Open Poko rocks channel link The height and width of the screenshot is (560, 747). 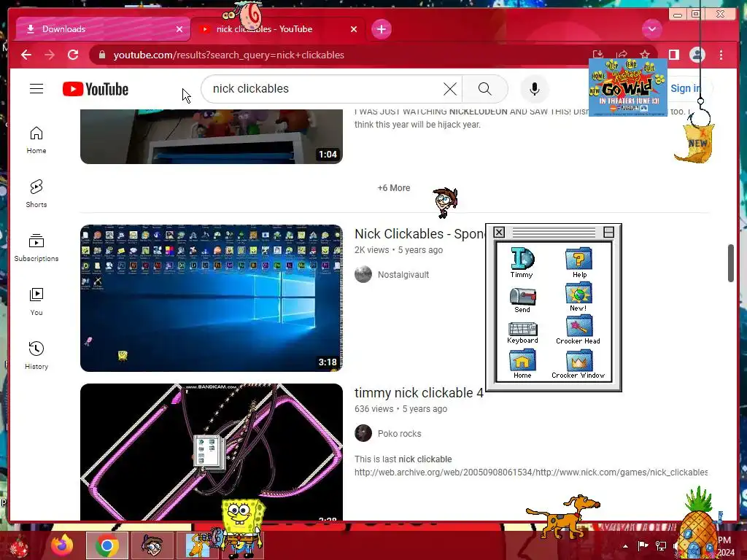pyautogui.click(x=399, y=434)
